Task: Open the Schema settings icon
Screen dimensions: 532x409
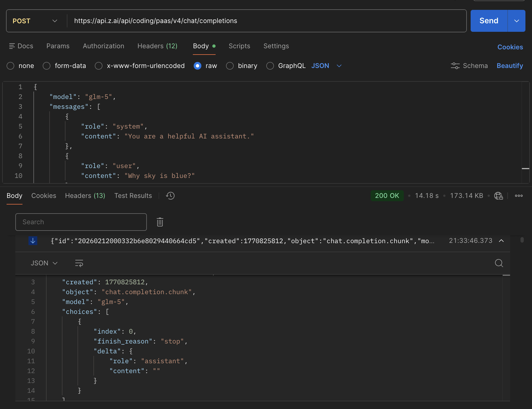Action: (x=455, y=66)
